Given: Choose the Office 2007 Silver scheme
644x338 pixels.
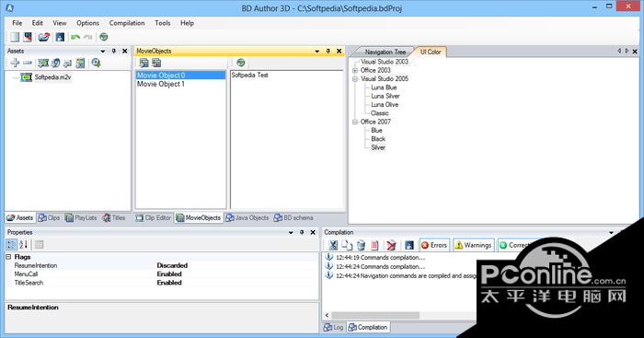Looking at the screenshot, I should point(378,147).
